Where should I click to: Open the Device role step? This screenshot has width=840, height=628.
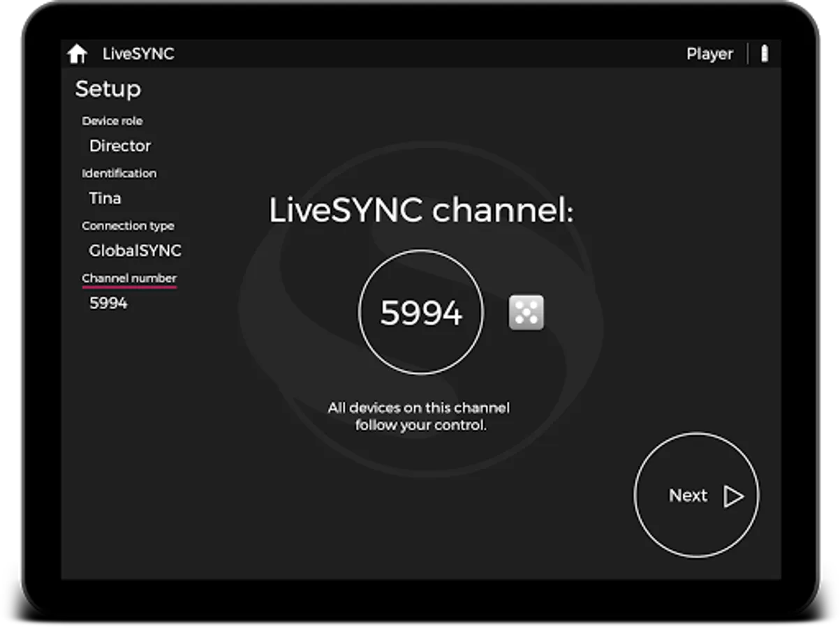coord(112,121)
